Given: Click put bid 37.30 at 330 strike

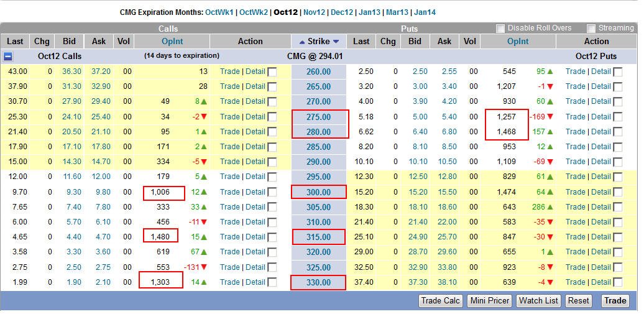Looking at the screenshot, I should pyautogui.click(x=418, y=282).
